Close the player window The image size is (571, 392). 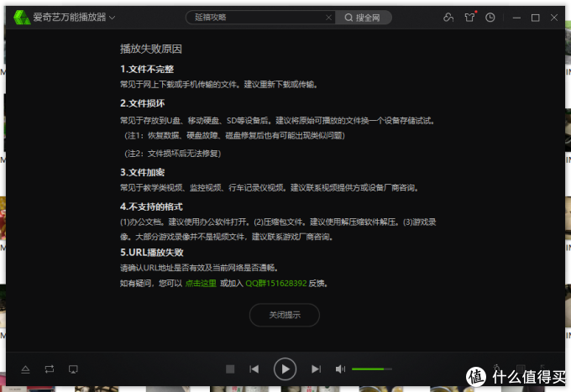pos(554,18)
